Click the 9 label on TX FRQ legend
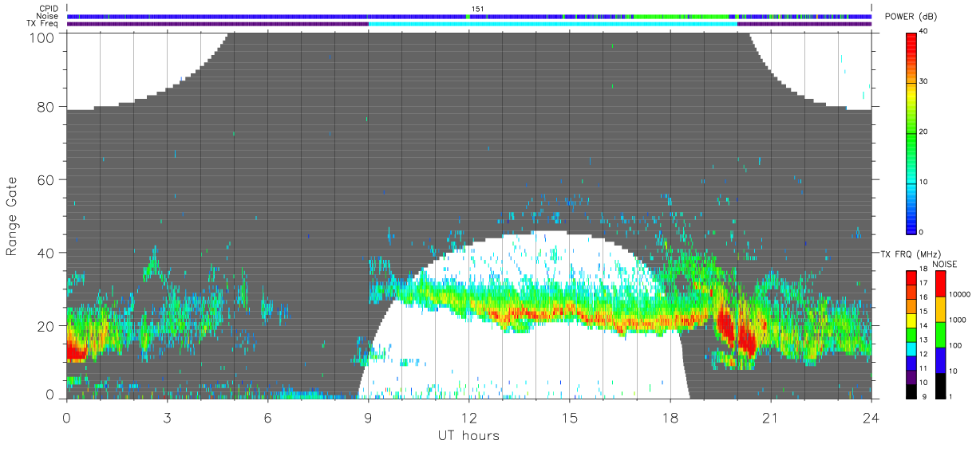The width and height of the screenshot is (980, 452). 923,396
